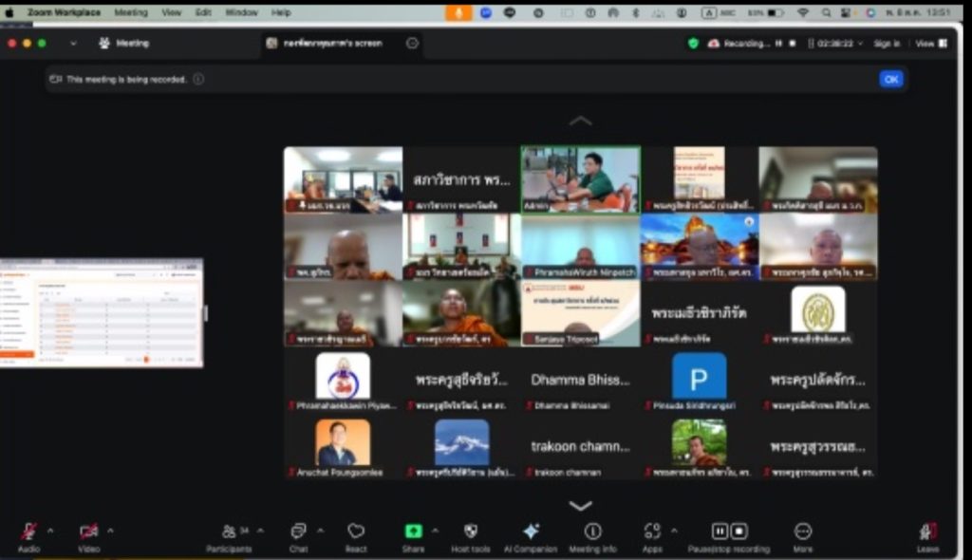Open the More options menu
The width and height of the screenshot is (972, 560).
click(803, 532)
